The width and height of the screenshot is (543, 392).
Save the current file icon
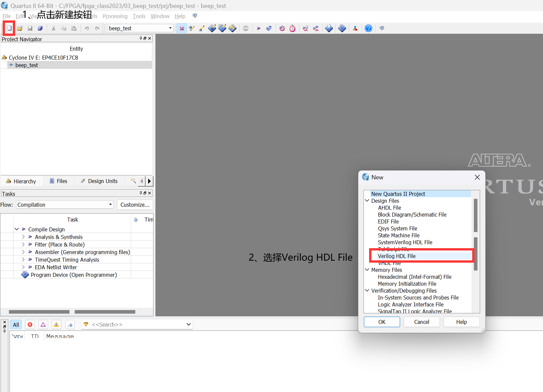point(30,28)
